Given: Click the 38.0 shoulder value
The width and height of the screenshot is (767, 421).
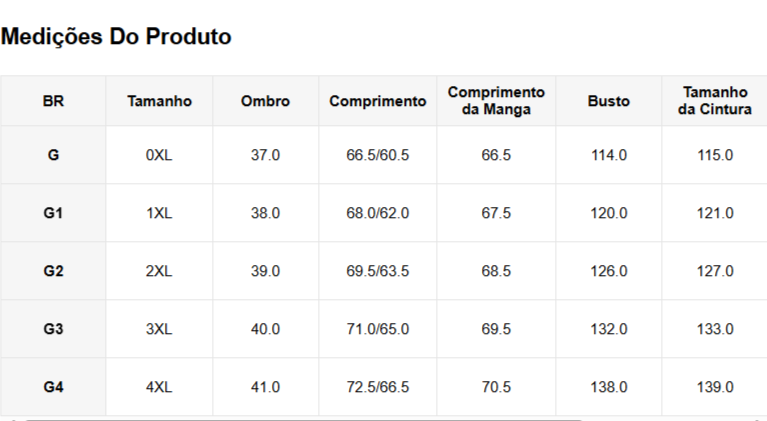Looking at the screenshot, I should (x=265, y=213).
